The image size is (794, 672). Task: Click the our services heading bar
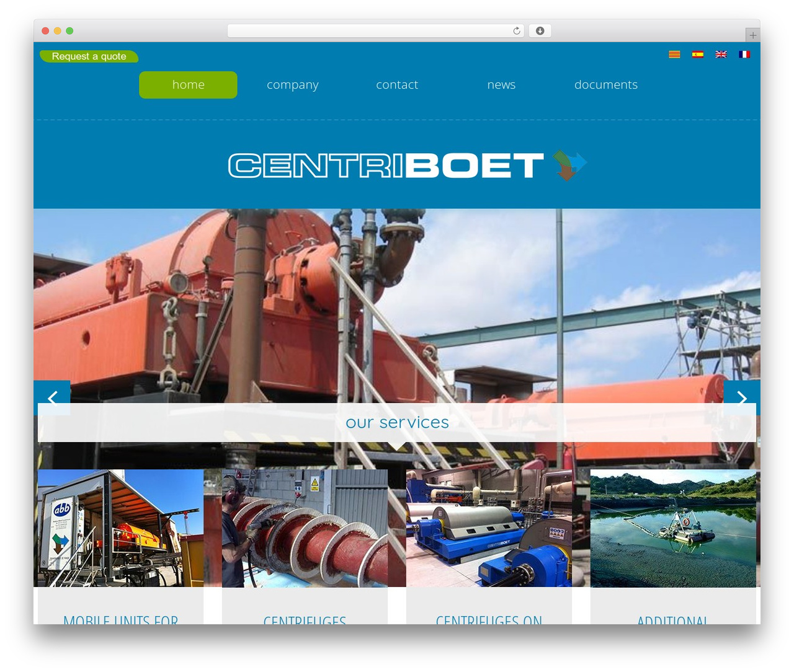[397, 423]
